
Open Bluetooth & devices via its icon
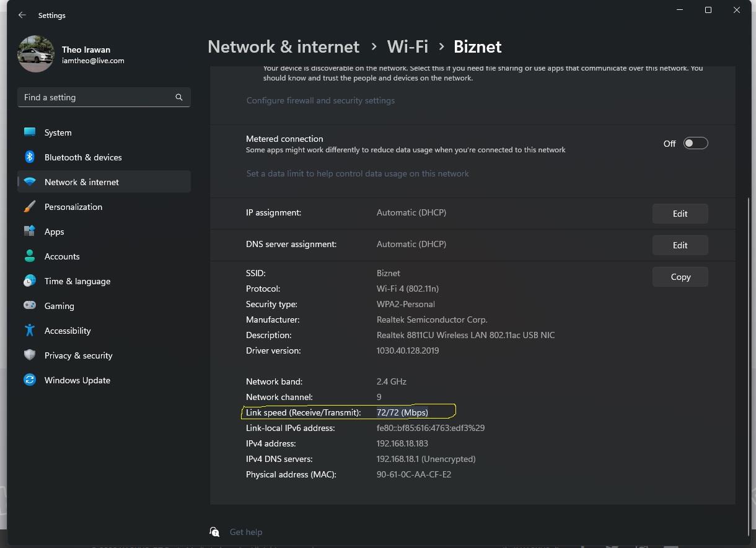(30, 157)
